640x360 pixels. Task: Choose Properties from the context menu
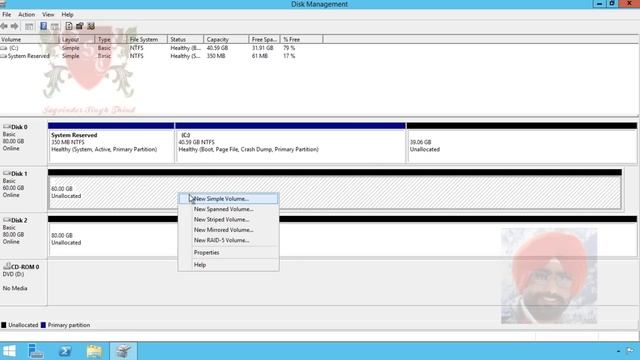coord(229,253)
